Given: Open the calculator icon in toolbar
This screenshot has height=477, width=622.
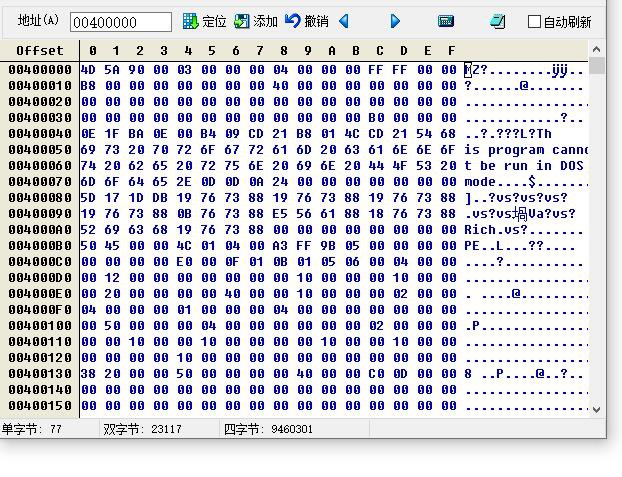Looking at the screenshot, I should (x=446, y=21).
